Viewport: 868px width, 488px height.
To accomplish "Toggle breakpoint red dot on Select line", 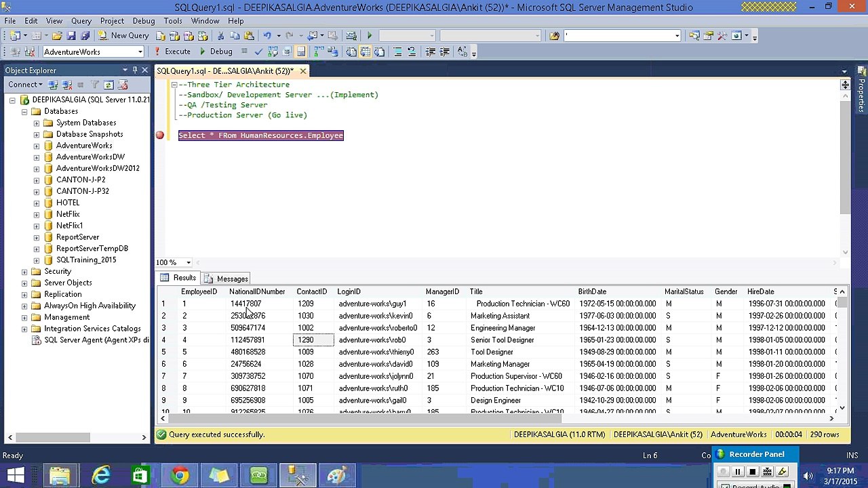I will click(x=160, y=136).
